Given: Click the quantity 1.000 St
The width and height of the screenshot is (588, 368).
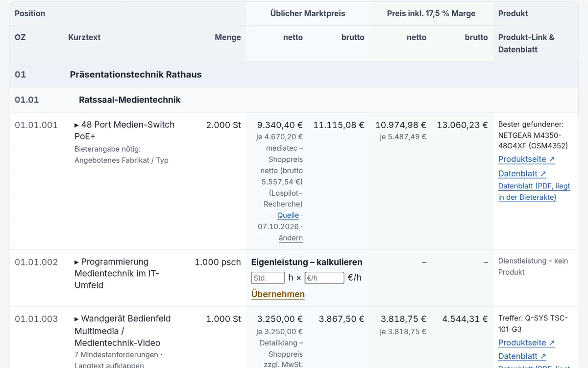Looking at the screenshot, I should [223, 319].
